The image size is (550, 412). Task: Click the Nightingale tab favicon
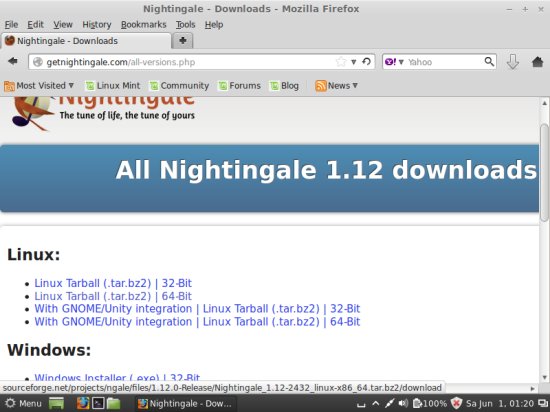click(x=10, y=41)
